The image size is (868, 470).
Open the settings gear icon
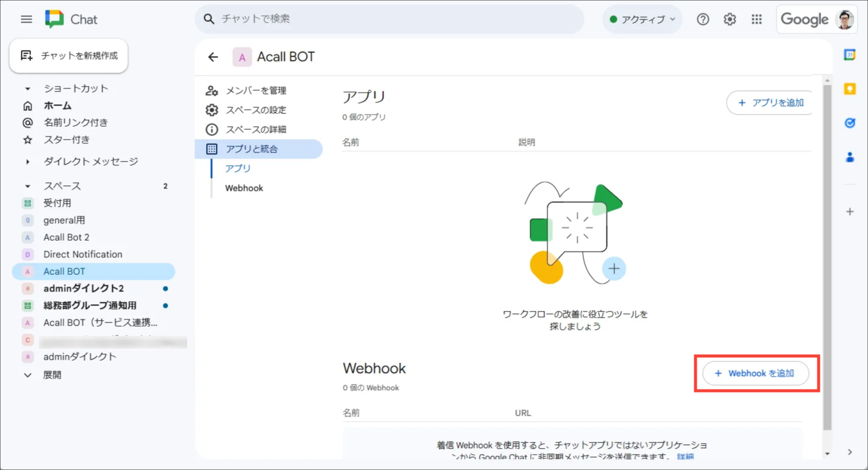(x=730, y=20)
